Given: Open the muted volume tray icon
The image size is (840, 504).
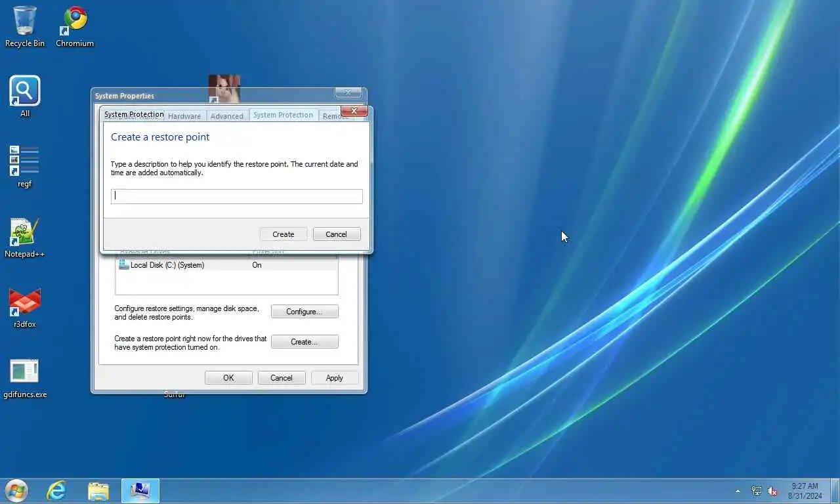Looking at the screenshot, I should (x=772, y=491).
